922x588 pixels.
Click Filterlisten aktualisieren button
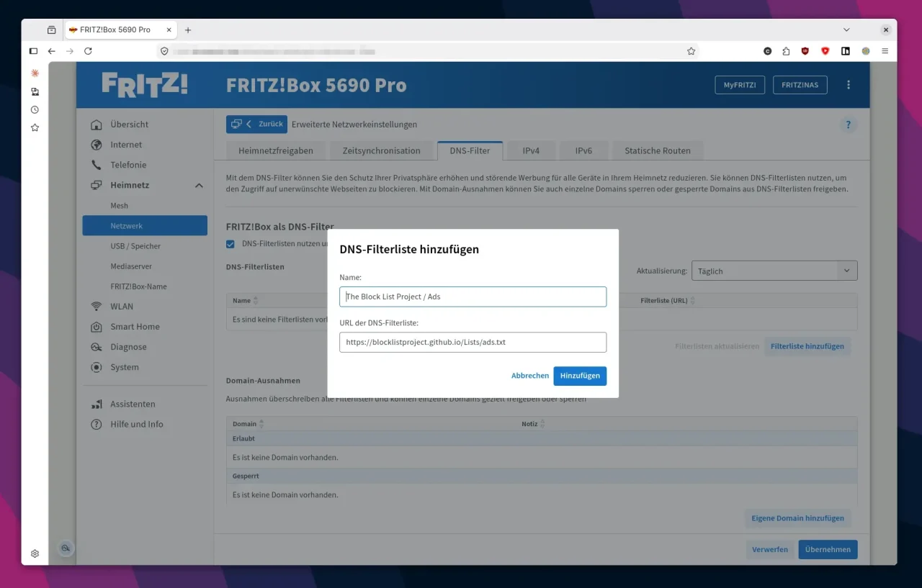click(x=717, y=346)
